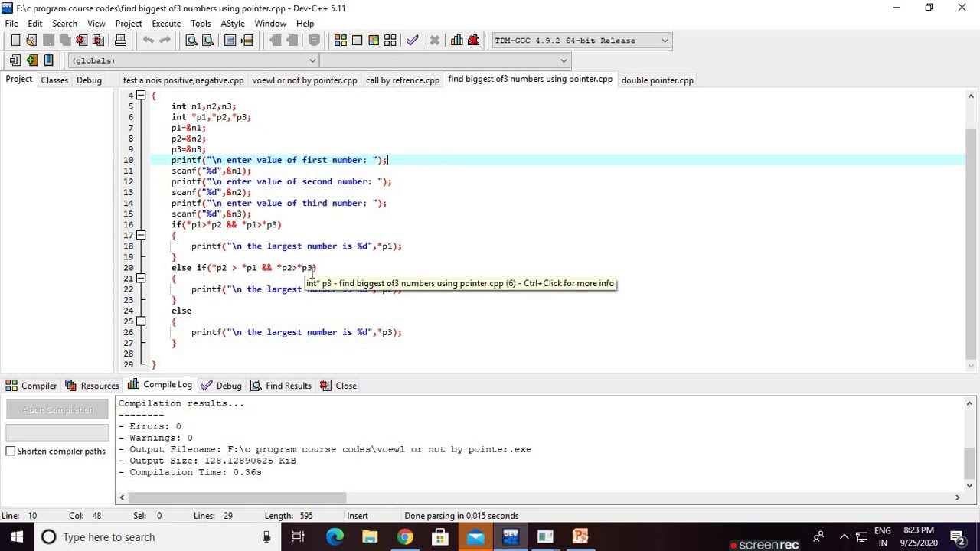Open the Find Results bottom tab
This screenshot has width=980, height=551.
click(x=281, y=386)
